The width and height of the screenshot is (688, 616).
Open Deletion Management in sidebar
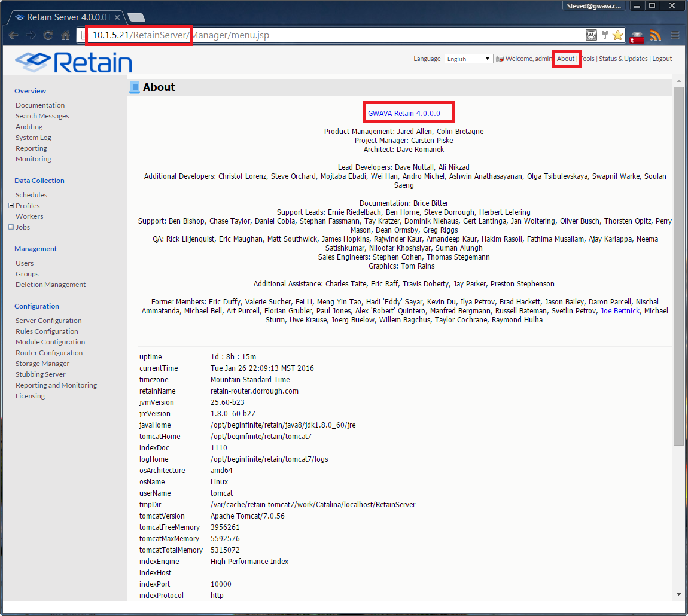(x=50, y=285)
